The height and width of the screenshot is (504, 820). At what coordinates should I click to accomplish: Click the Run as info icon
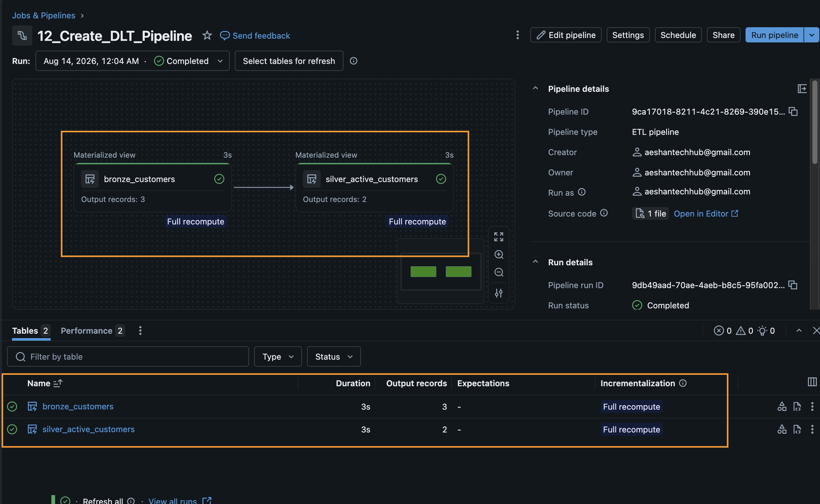tap(582, 192)
